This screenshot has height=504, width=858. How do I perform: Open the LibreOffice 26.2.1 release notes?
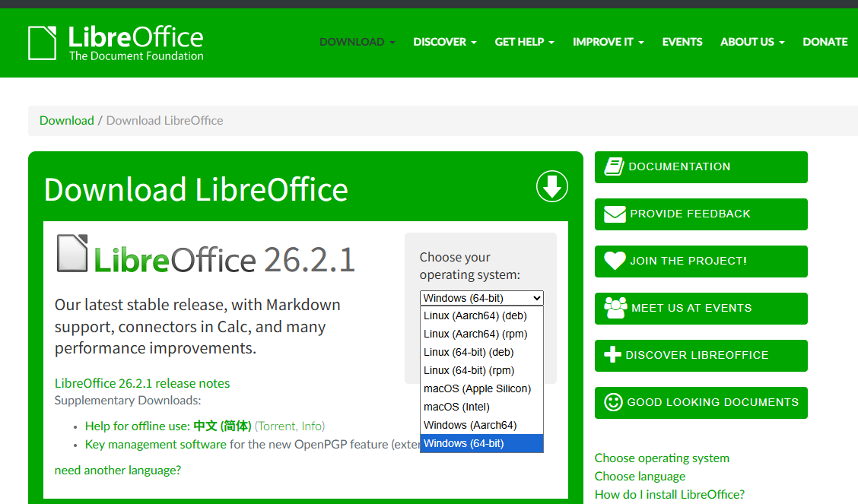(x=142, y=383)
